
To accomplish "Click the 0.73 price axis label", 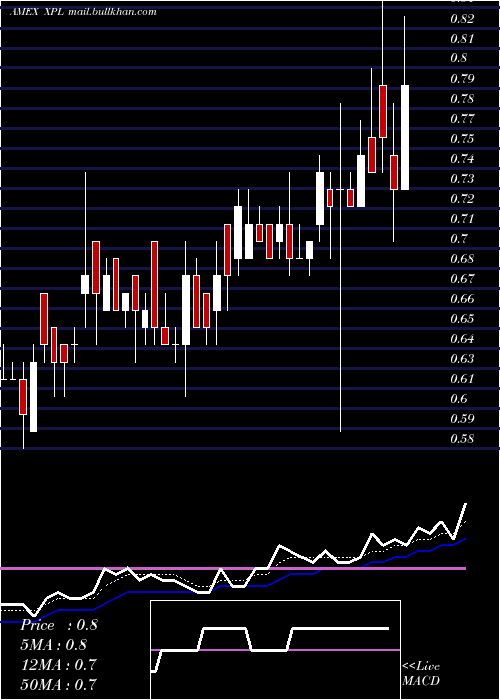I will click(462, 179).
